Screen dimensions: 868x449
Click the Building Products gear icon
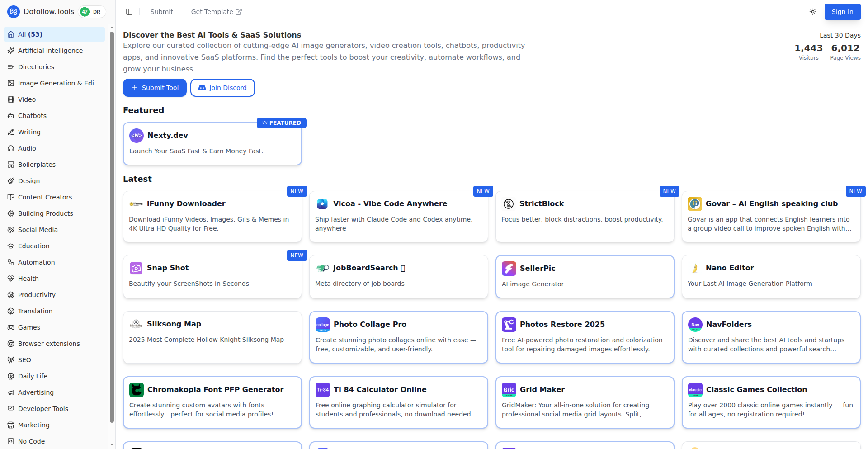click(11, 213)
